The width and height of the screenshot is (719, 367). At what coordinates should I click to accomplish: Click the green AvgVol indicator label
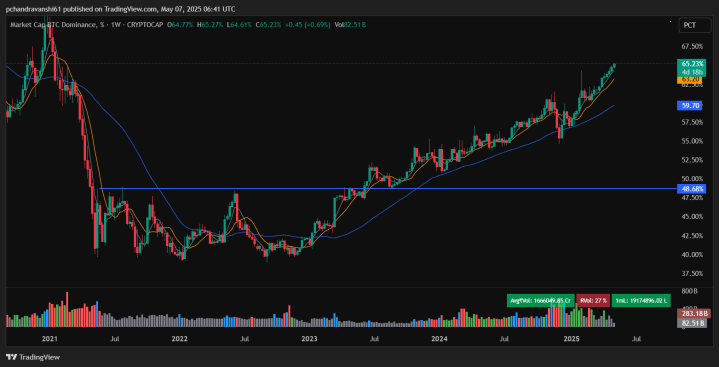[x=541, y=301]
